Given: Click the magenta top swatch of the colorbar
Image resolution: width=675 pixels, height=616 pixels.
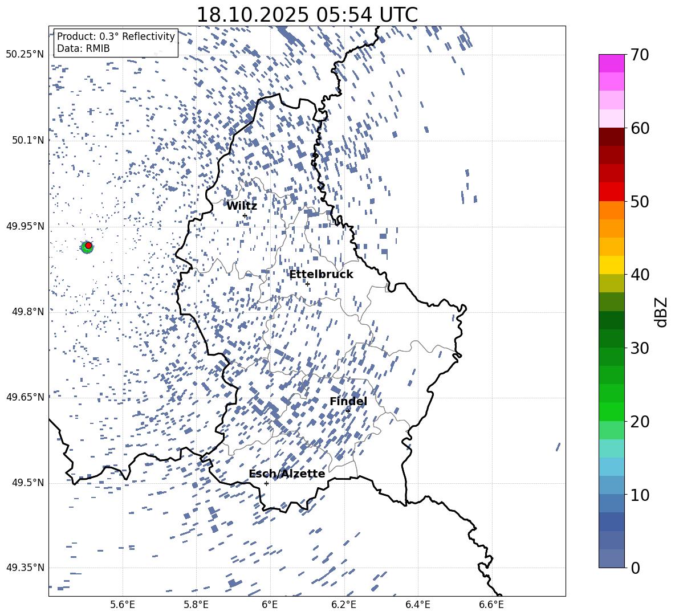Looking at the screenshot, I should [x=612, y=64].
